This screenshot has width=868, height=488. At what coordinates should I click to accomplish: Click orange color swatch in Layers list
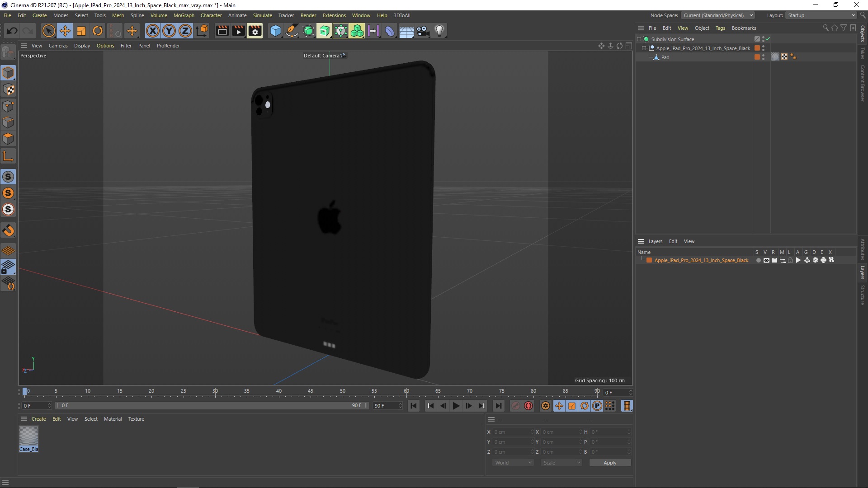tap(649, 260)
